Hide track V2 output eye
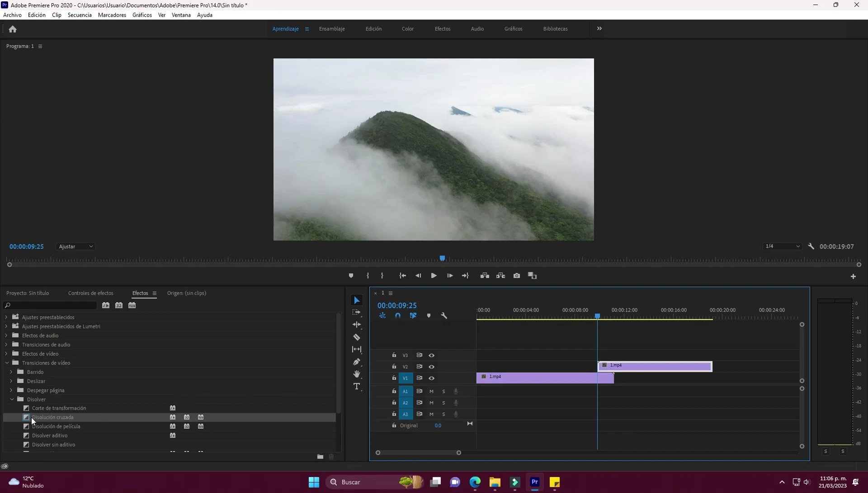This screenshot has width=868, height=493. click(x=431, y=367)
